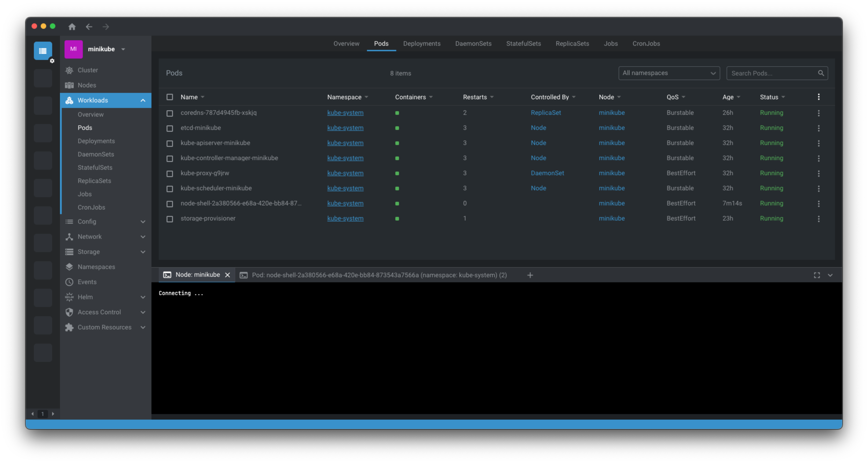
Task: Go back using the left arrow icon
Action: coord(89,27)
